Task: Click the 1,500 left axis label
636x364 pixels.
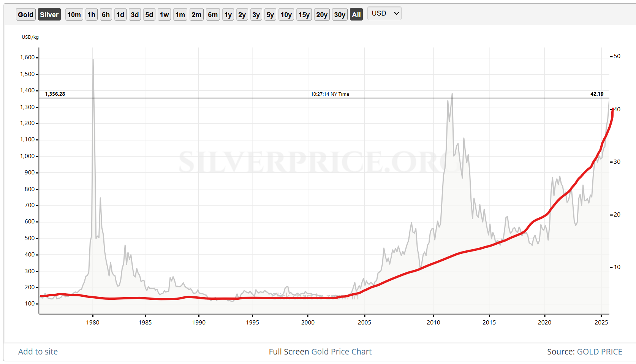Action: point(27,74)
